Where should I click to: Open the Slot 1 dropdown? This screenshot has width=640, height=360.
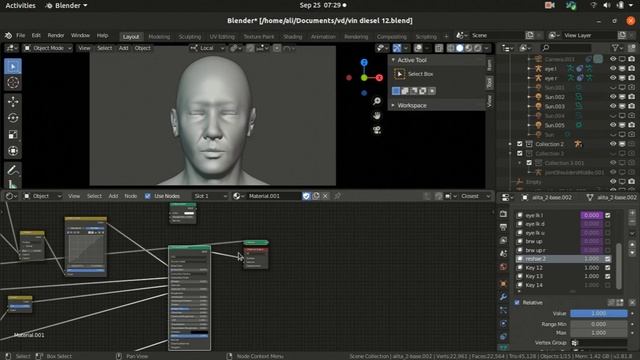point(210,196)
